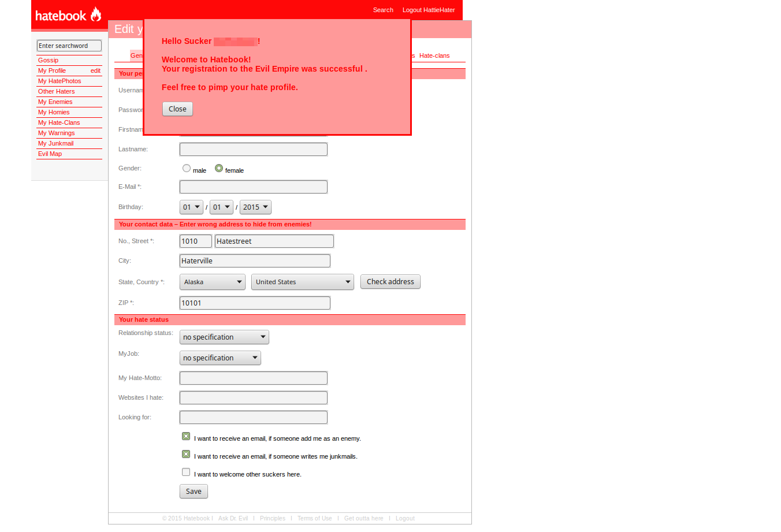Click Logout HattieHater link
This screenshot has height=532, width=781.
(x=429, y=10)
